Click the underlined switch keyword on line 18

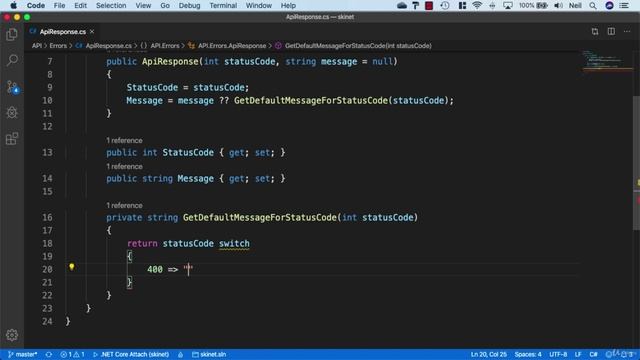(234, 243)
